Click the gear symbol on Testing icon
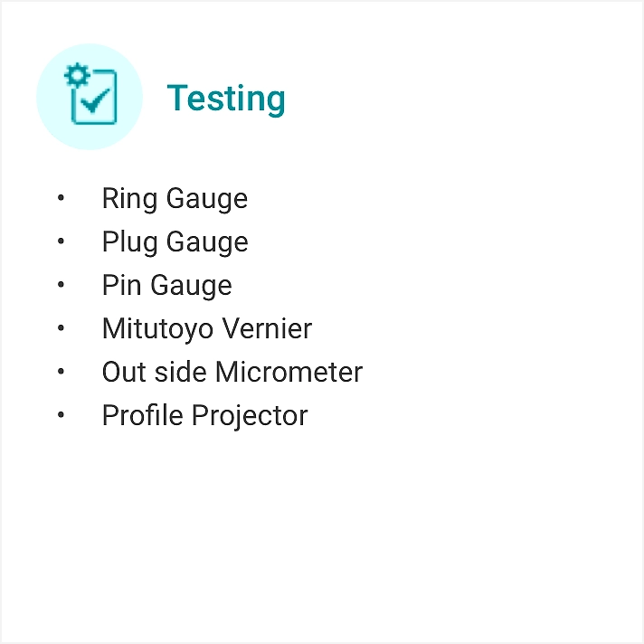 point(77,75)
